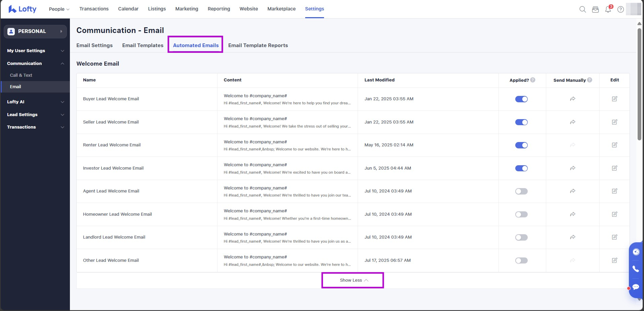Expand My User Settings in sidebar
Viewport: 644px width, 311px height.
35,51
